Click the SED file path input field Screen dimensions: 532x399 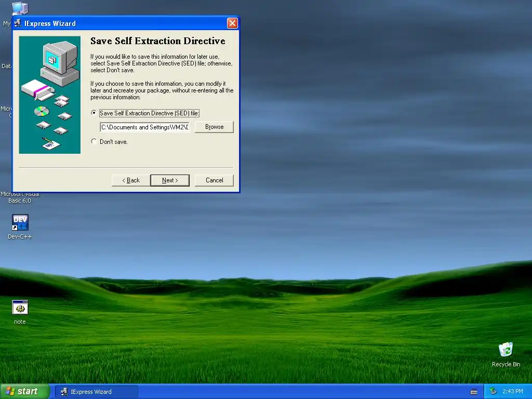point(144,127)
